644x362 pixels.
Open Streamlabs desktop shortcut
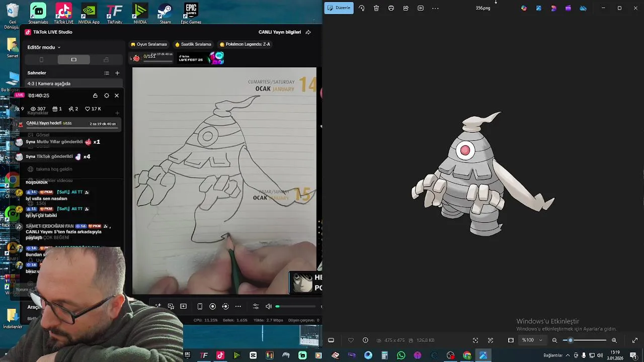(x=38, y=13)
